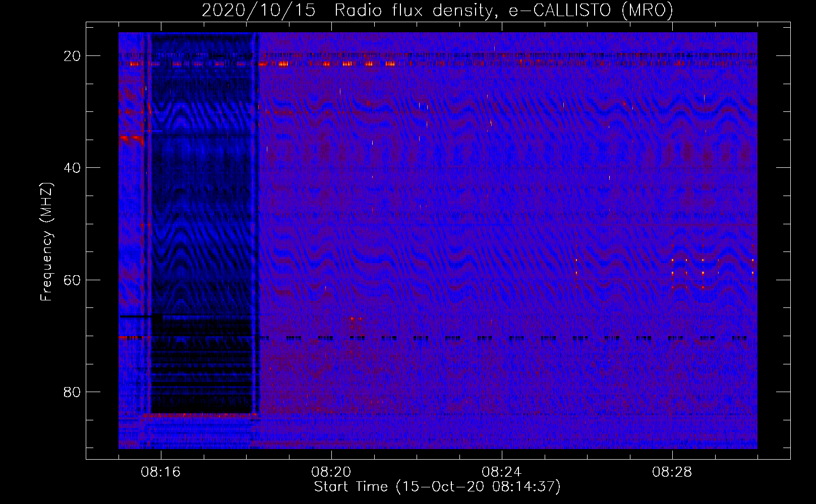Click the 80 frequency tick label
816x504 pixels.
point(72,392)
